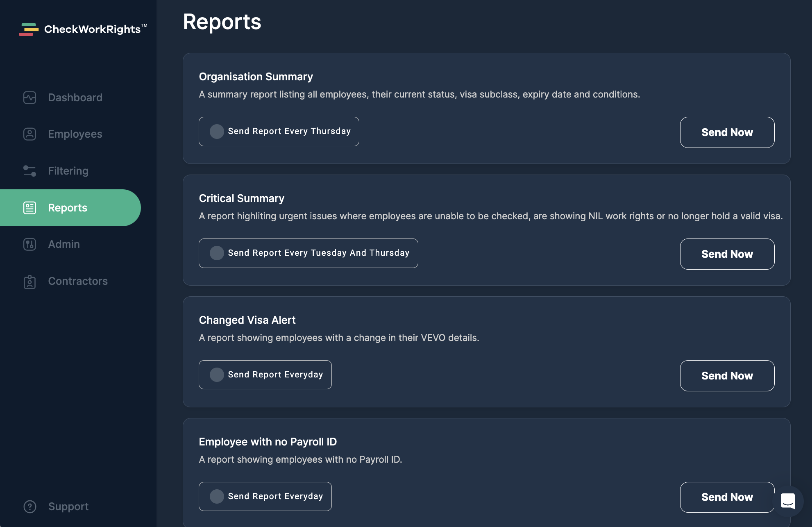The image size is (812, 527).
Task: Send the Critical Summary report now
Action: click(x=727, y=254)
